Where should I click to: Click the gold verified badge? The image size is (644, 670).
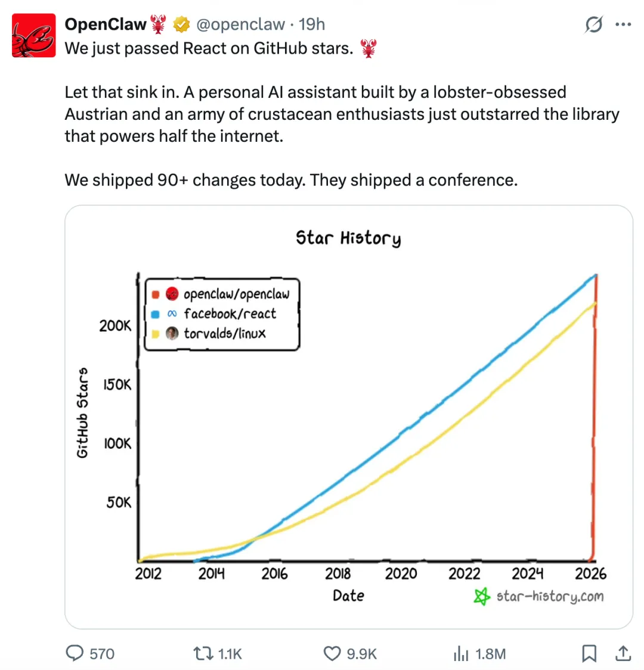click(181, 24)
